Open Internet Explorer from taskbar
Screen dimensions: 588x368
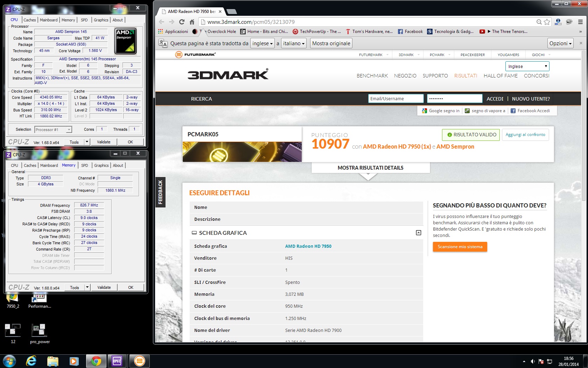(31, 361)
